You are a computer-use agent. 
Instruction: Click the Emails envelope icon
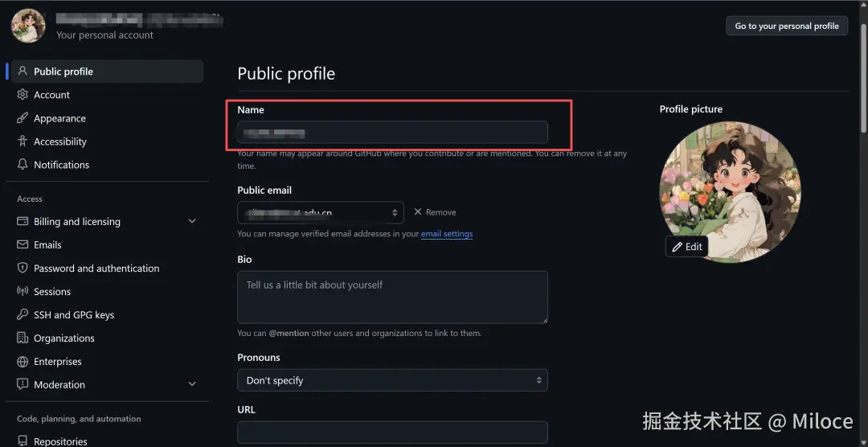click(23, 245)
